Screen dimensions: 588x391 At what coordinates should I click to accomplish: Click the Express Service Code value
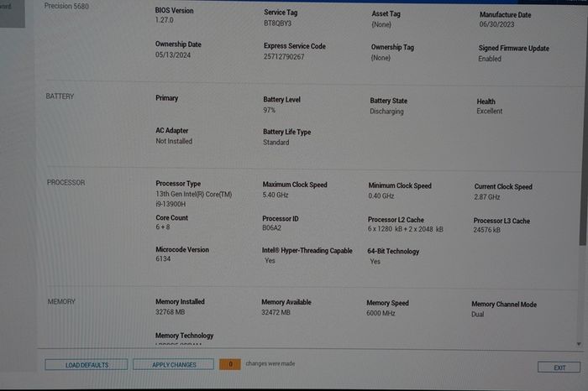[x=284, y=57]
